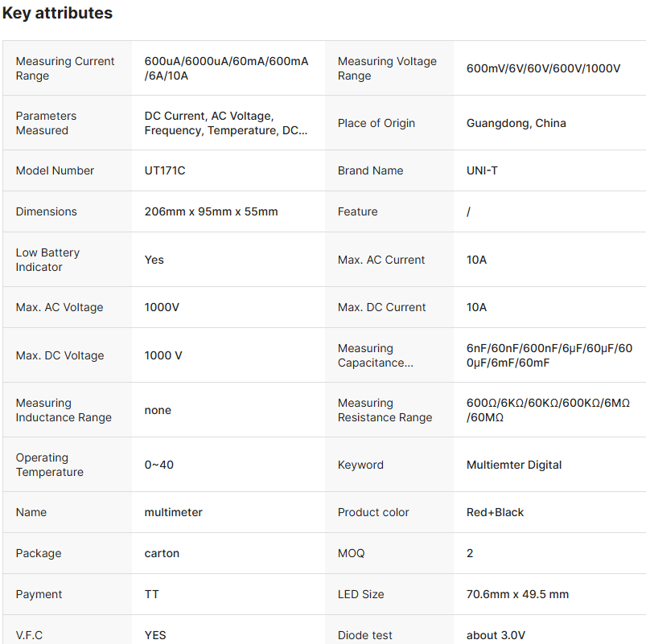This screenshot has width=646, height=644.
Task: Click the truncated Measuring Capacitance label
Action: 376,355
